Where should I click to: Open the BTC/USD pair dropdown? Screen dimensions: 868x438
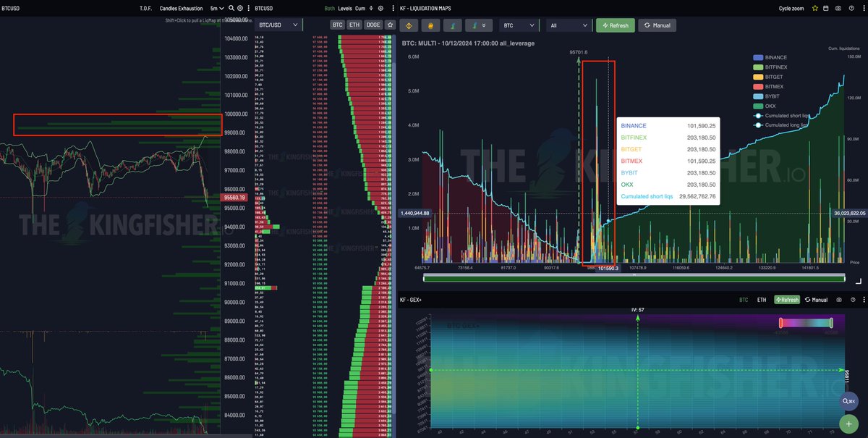click(x=279, y=25)
